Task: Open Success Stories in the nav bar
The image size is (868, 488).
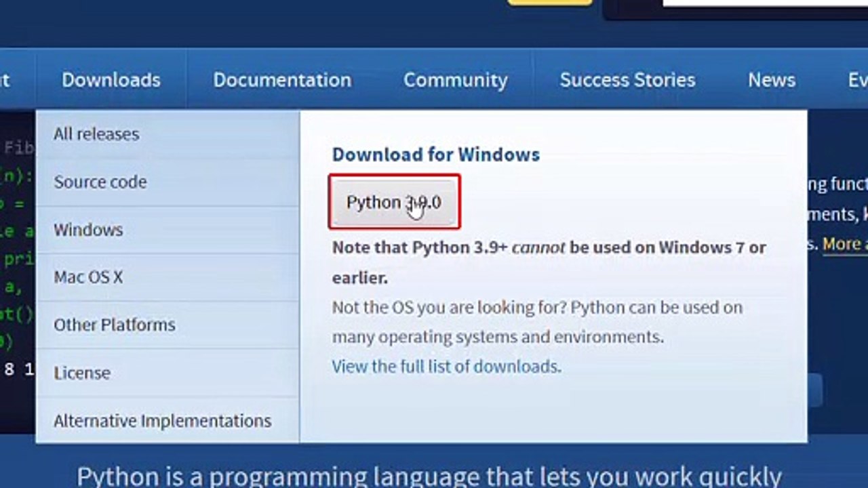Action: tap(627, 80)
